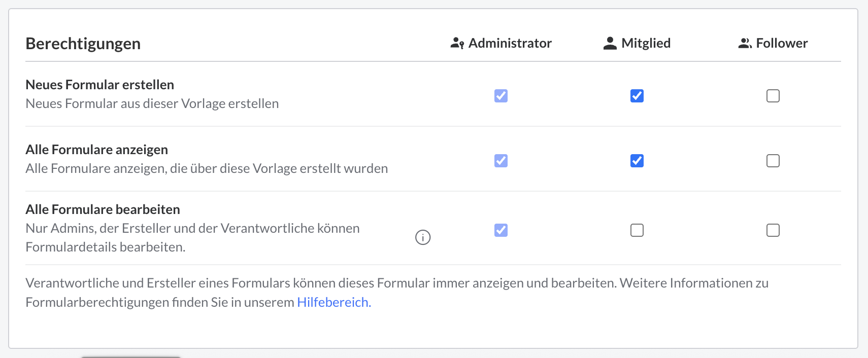Click footer note starting 'Verantwortliche und Ersteller'
The width and height of the screenshot is (868, 358).
click(397, 293)
